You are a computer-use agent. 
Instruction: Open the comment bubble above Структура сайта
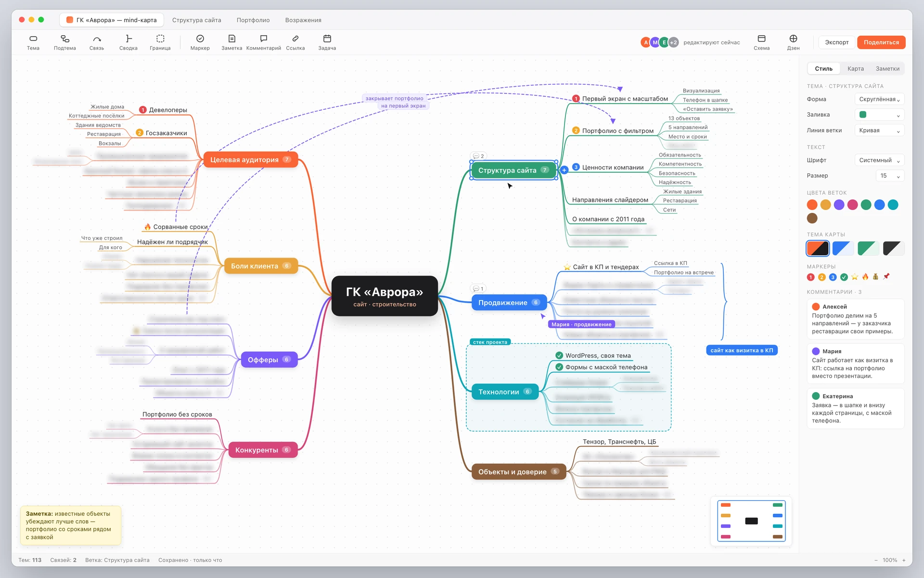click(478, 156)
